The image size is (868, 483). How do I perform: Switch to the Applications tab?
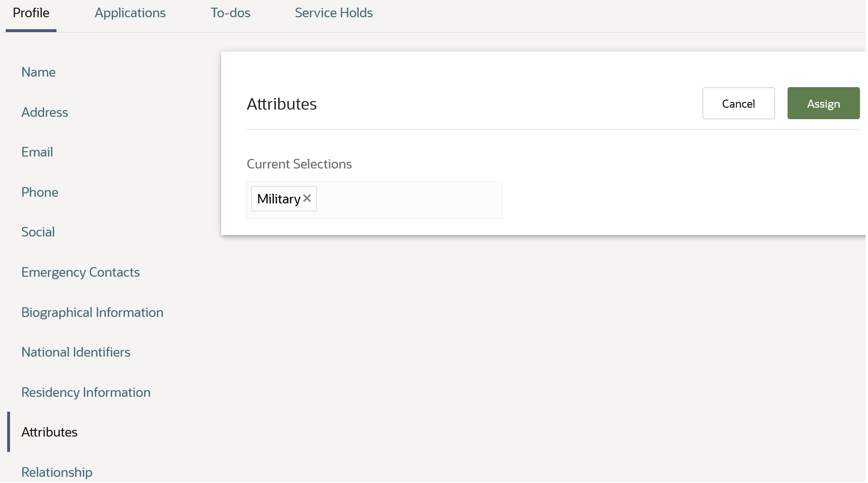[130, 13]
